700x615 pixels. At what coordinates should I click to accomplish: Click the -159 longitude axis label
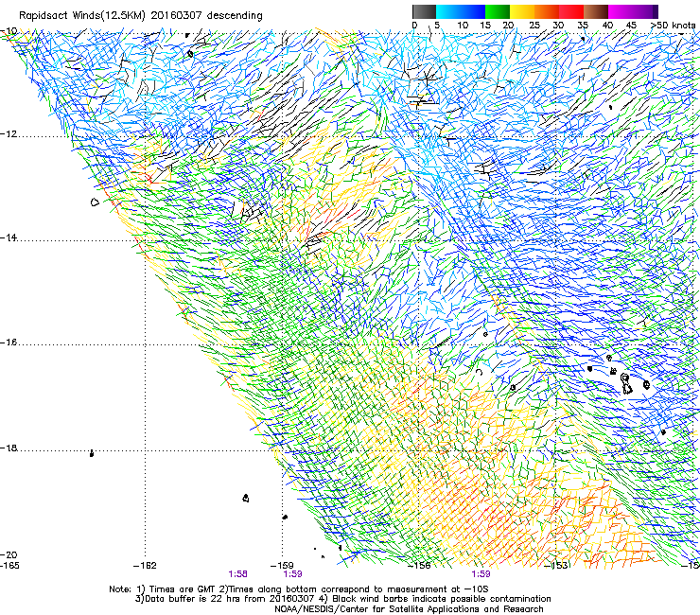pos(282,566)
